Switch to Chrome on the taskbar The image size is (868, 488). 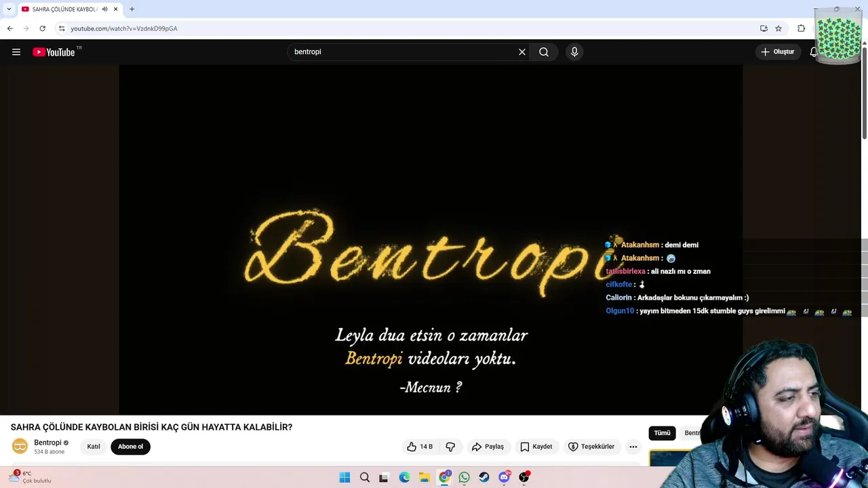coord(444,477)
